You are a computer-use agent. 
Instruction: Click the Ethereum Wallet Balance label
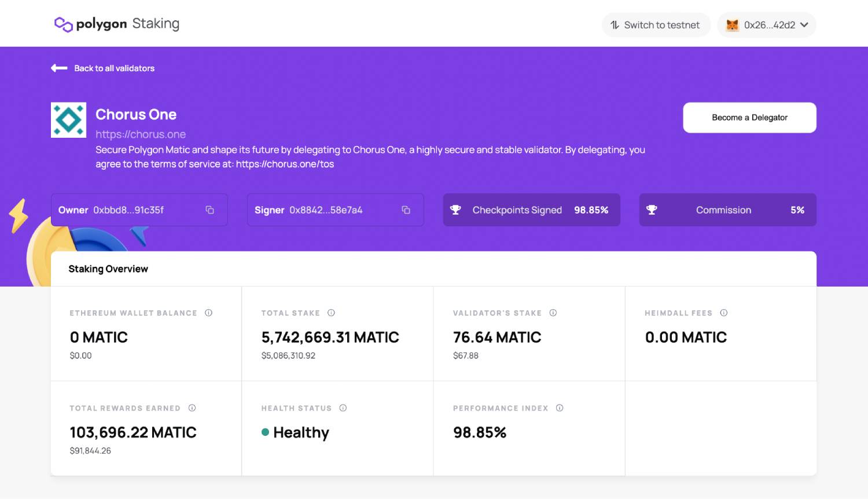133,313
